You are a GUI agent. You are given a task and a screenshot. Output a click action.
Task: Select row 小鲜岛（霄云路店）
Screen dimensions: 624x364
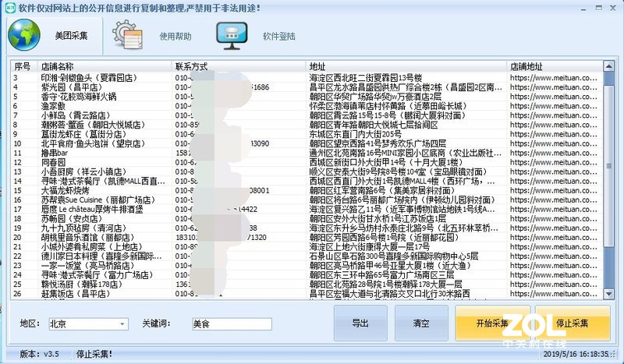tap(307, 115)
